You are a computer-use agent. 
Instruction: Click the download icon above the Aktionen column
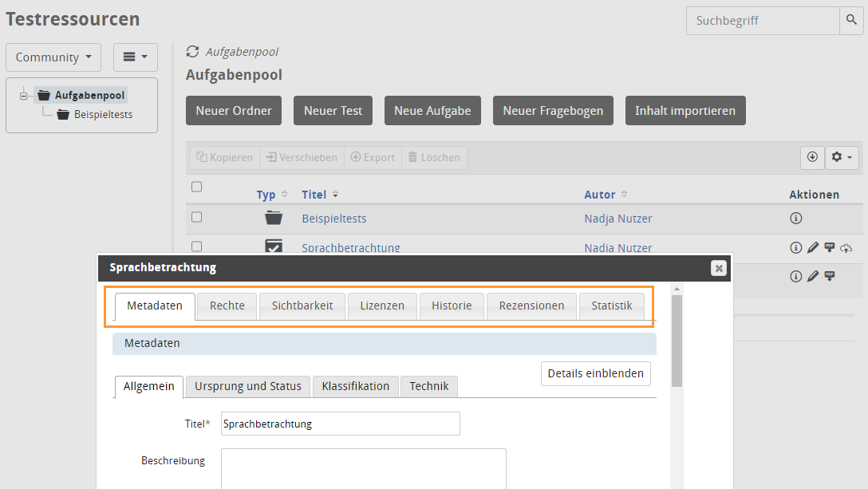(x=812, y=157)
